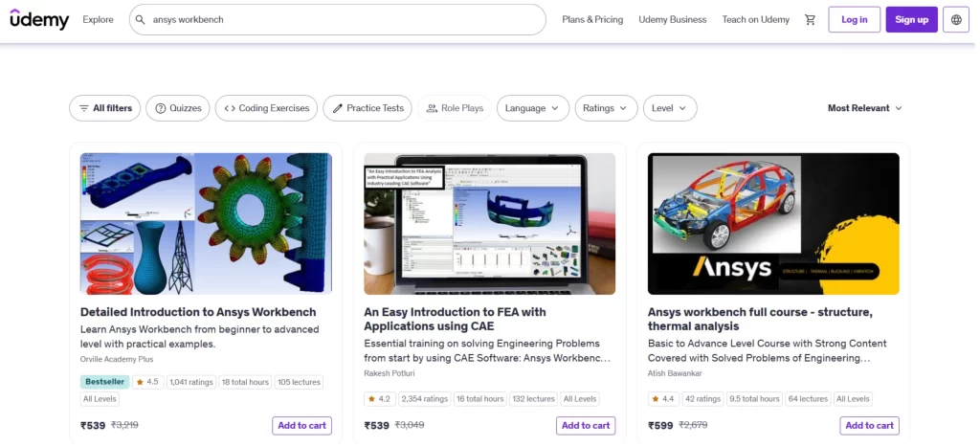Image resolution: width=980 pixels, height=447 pixels.
Task: Click the 1,041 ratings label
Action: tap(191, 382)
